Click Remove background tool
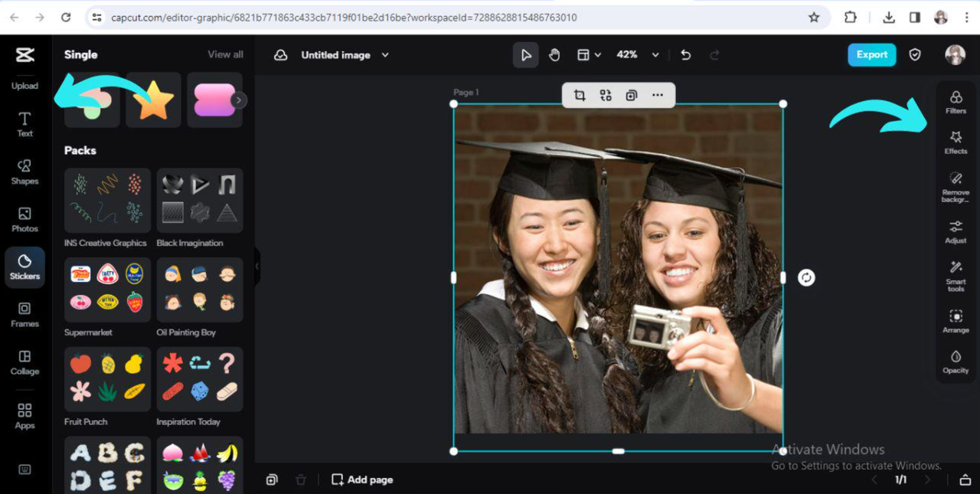 pyautogui.click(x=955, y=188)
